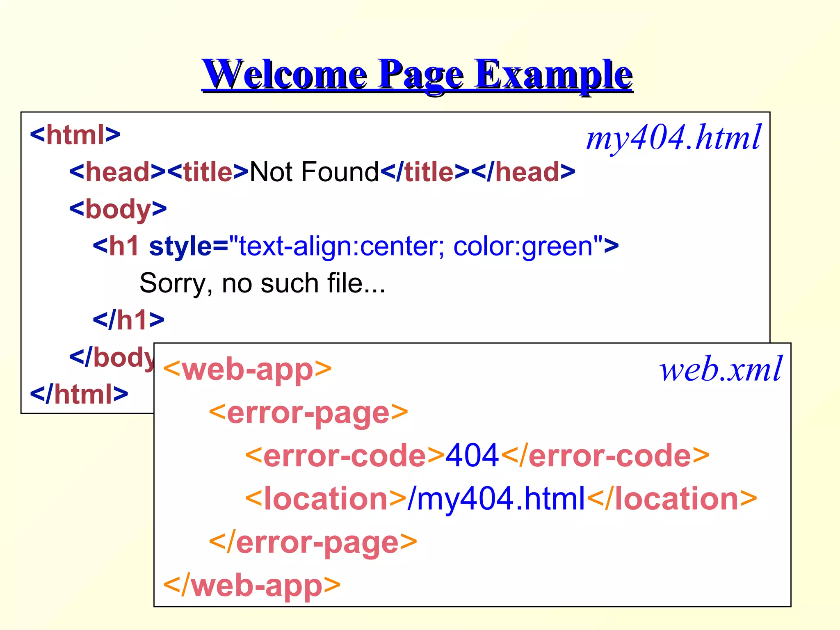The height and width of the screenshot is (630, 840).
Task: Click the 'web.xml' file label
Action: [721, 369]
